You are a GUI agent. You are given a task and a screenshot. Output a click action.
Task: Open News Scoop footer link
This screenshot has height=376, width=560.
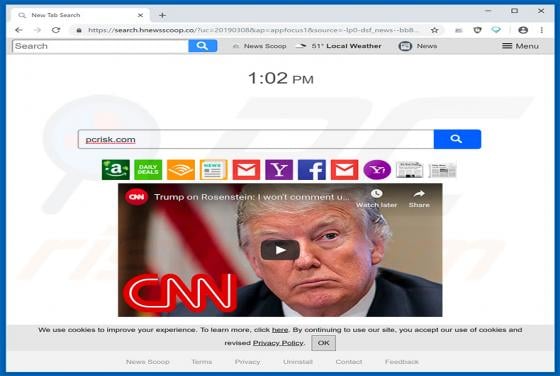(x=148, y=362)
